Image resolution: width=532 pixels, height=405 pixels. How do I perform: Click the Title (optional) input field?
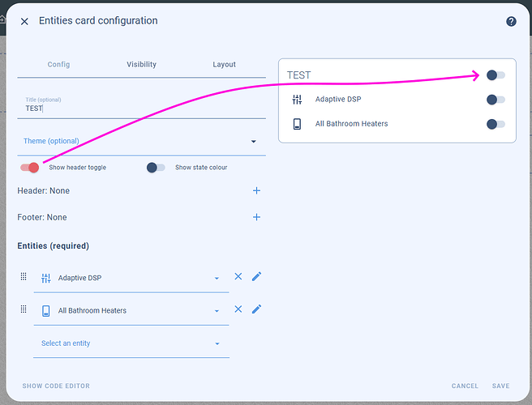pyautogui.click(x=141, y=105)
